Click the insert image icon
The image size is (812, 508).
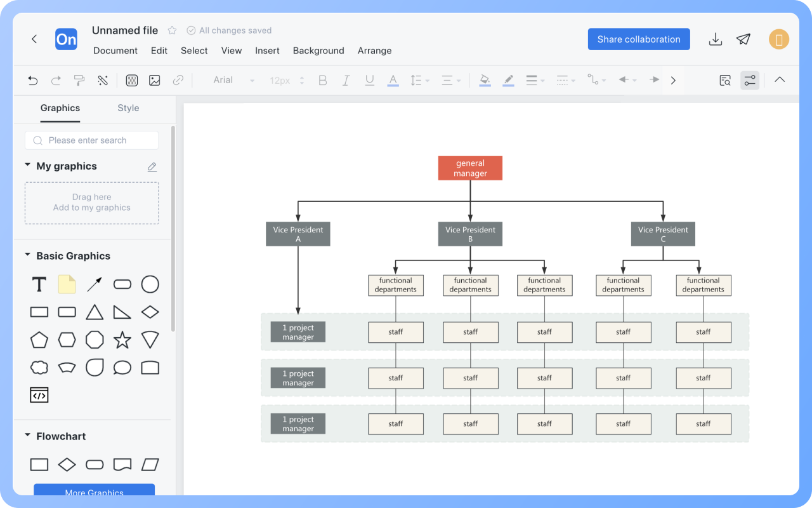coord(154,80)
